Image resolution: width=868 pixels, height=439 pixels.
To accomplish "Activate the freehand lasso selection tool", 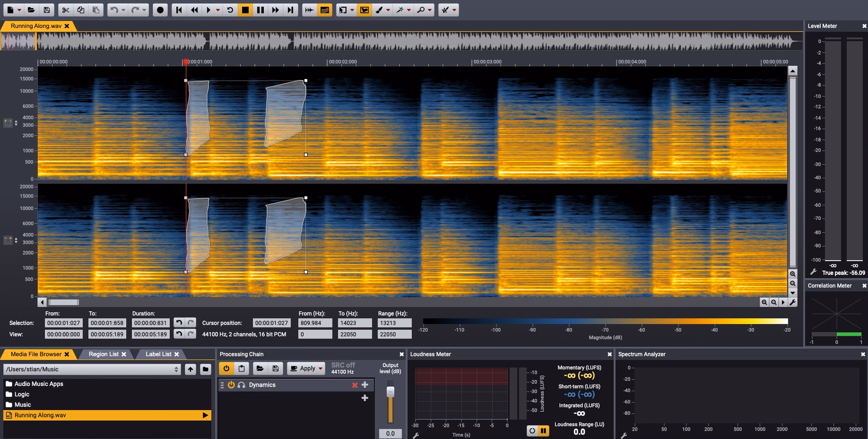I will pyautogui.click(x=365, y=10).
